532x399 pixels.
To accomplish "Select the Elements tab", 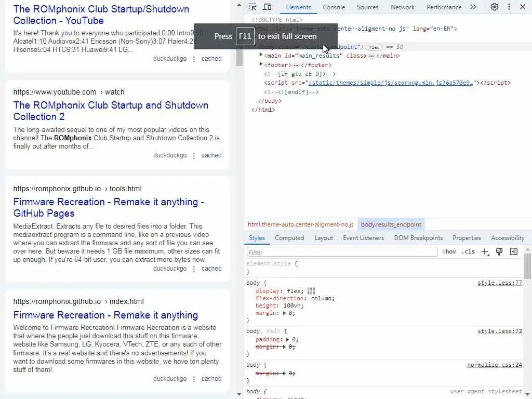I will [x=298, y=7].
